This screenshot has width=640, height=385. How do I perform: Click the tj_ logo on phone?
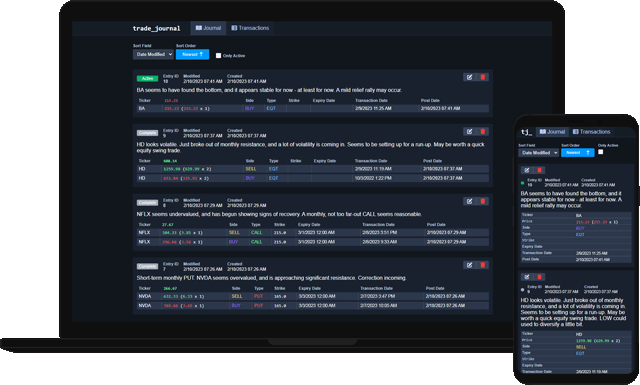[526, 132]
